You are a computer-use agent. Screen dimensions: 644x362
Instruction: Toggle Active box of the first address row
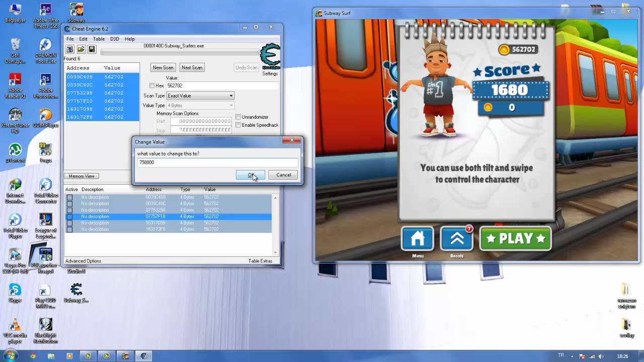(69, 197)
